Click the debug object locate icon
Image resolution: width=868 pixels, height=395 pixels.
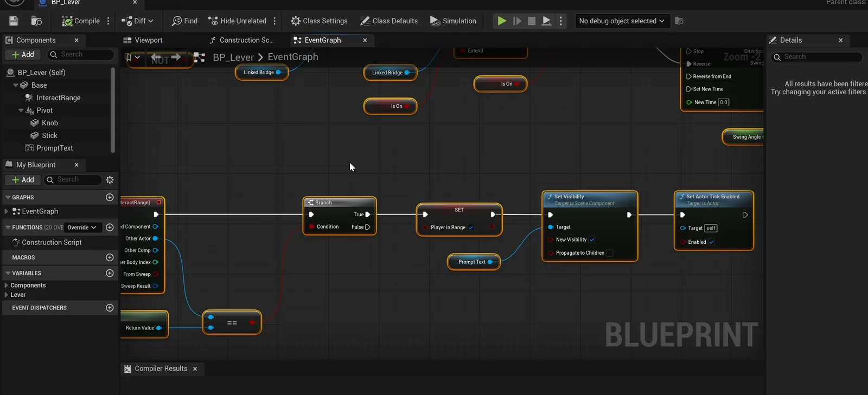[679, 21]
